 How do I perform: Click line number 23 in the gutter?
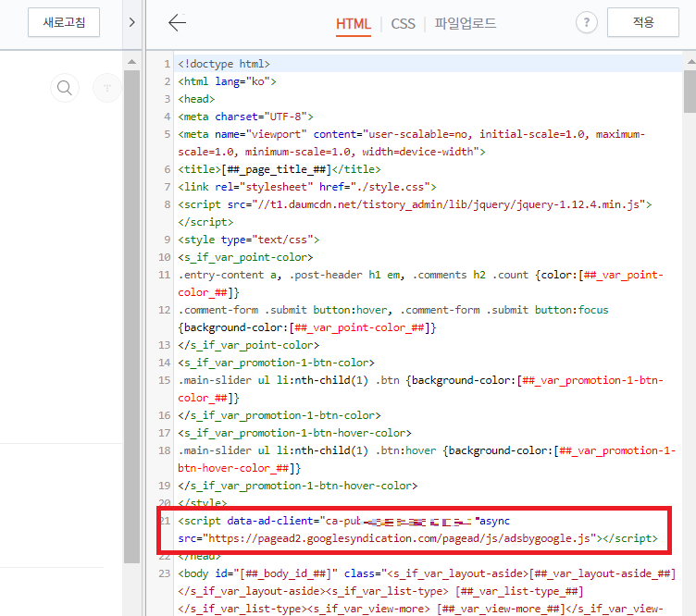(x=164, y=573)
